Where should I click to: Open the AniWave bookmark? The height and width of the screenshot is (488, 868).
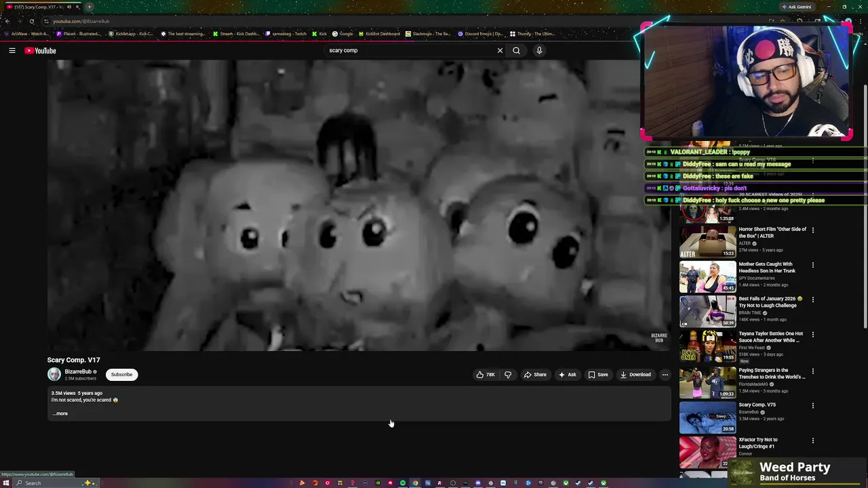click(x=27, y=34)
